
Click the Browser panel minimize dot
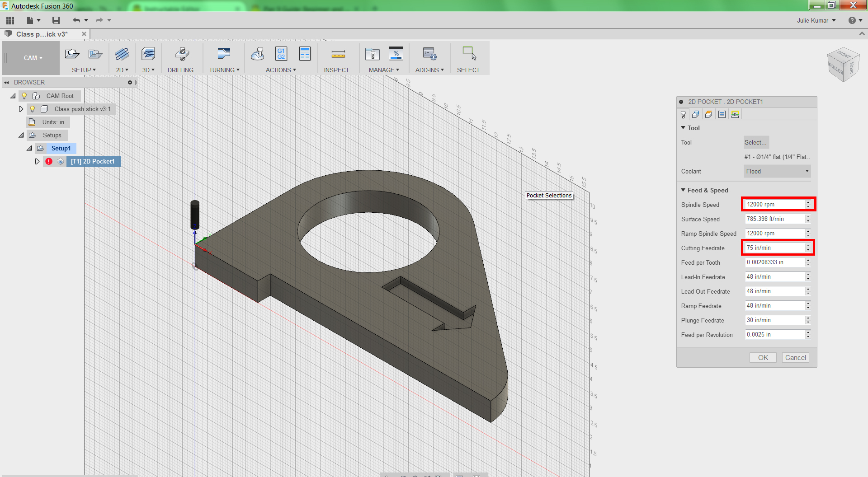point(130,82)
